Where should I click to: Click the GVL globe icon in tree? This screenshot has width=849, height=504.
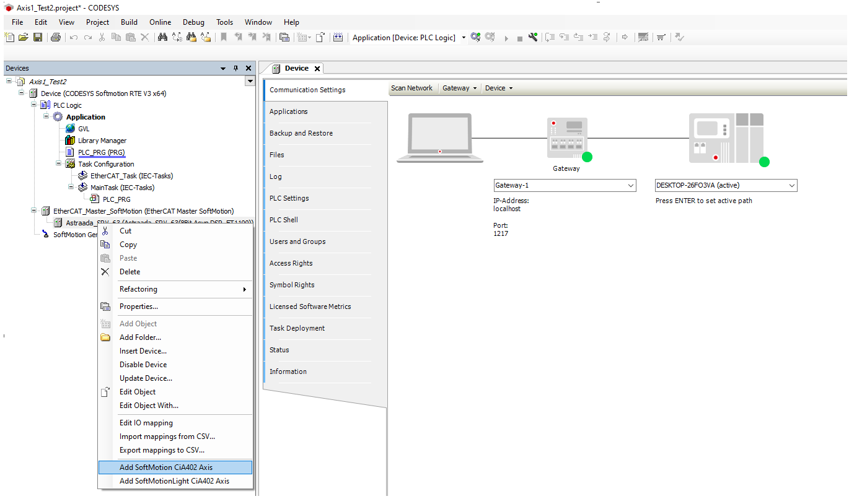pyautogui.click(x=70, y=129)
